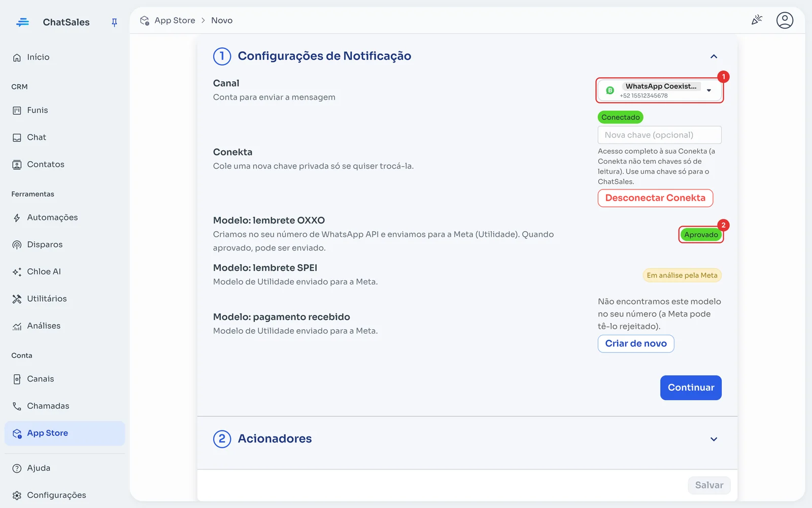
Task: Click the Aprovado status badge
Action: coord(701,235)
